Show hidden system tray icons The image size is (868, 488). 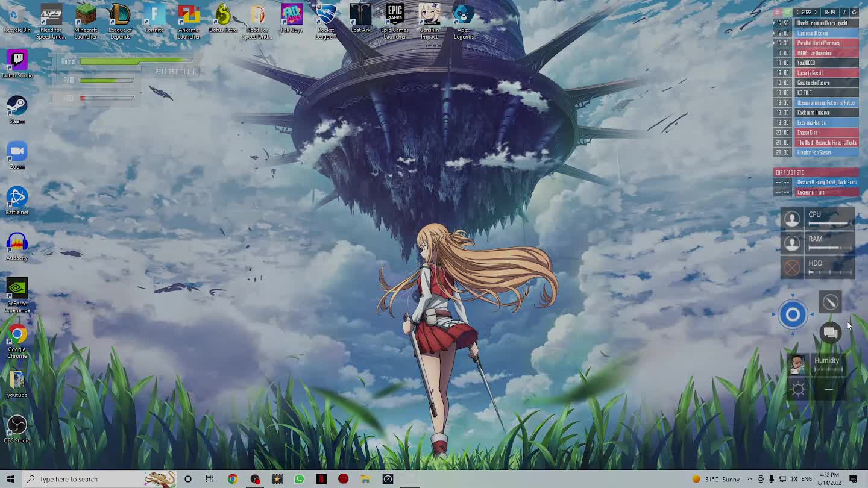tap(750, 479)
